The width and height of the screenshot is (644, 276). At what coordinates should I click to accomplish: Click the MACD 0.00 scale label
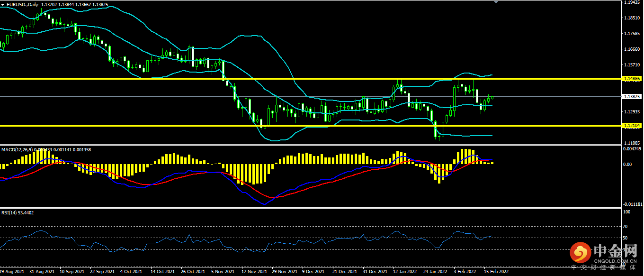[x=627, y=165]
